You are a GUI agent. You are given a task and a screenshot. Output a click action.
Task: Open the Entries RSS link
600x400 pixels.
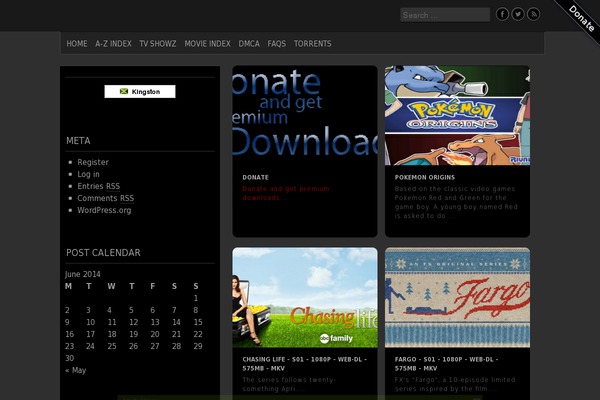click(x=99, y=186)
